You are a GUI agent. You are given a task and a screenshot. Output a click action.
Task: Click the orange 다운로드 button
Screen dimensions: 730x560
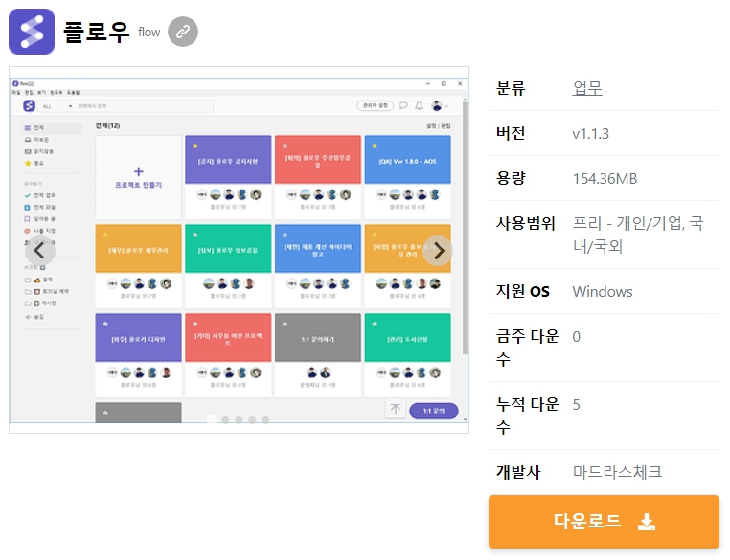point(604,522)
